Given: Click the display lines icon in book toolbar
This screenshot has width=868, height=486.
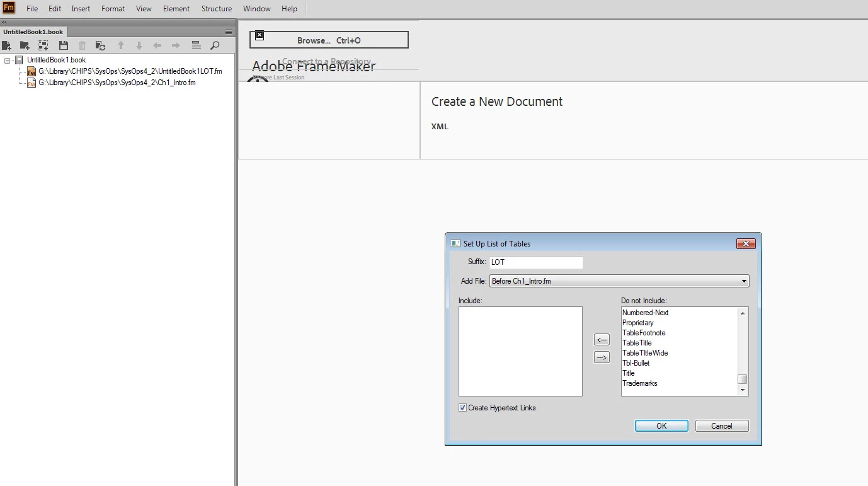Looking at the screenshot, I should (196, 45).
